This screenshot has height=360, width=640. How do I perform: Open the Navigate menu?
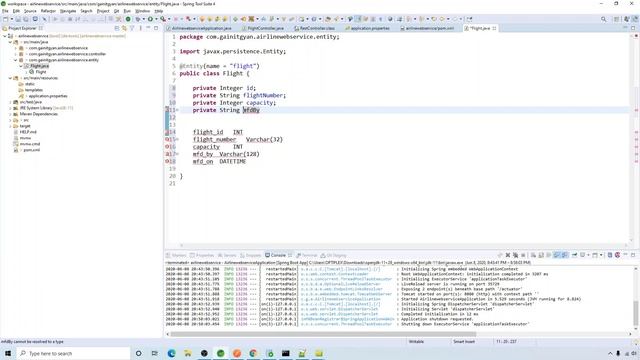(68, 11)
